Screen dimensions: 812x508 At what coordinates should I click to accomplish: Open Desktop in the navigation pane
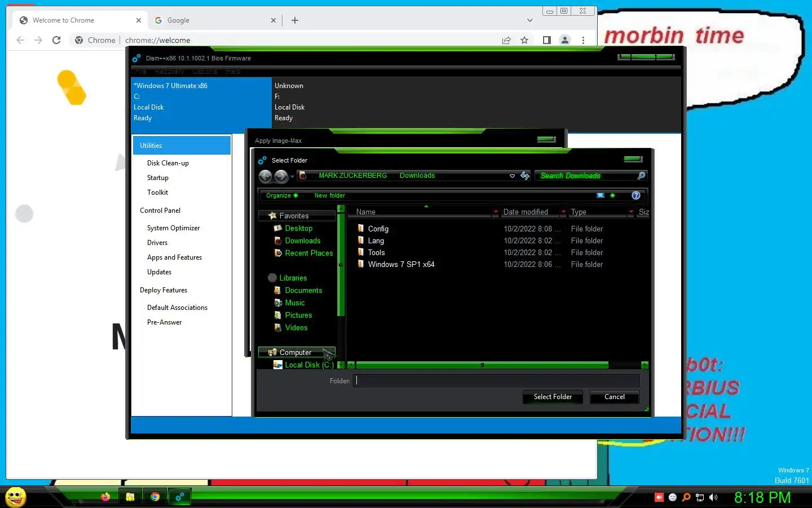click(298, 228)
